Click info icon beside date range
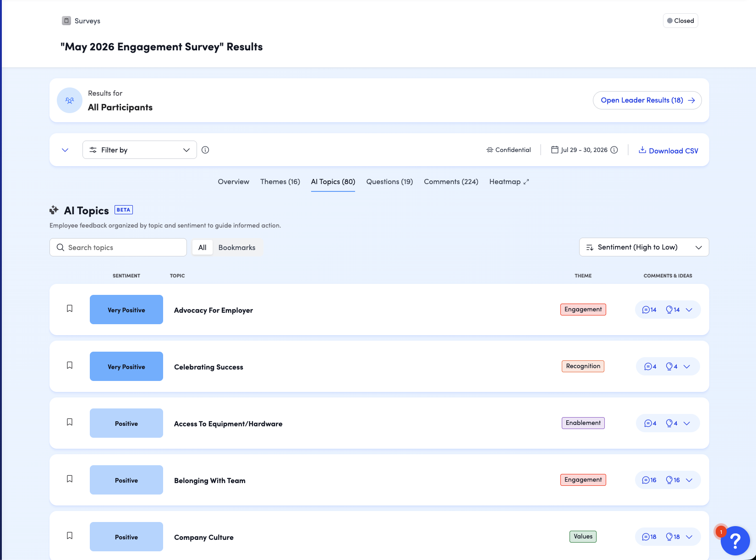The height and width of the screenshot is (560, 756). [614, 150]
